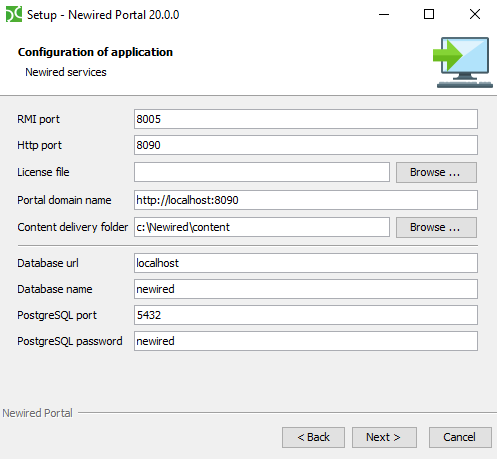497x459 pixels.
Task: Click the Database name field
Action: [306, 289]
